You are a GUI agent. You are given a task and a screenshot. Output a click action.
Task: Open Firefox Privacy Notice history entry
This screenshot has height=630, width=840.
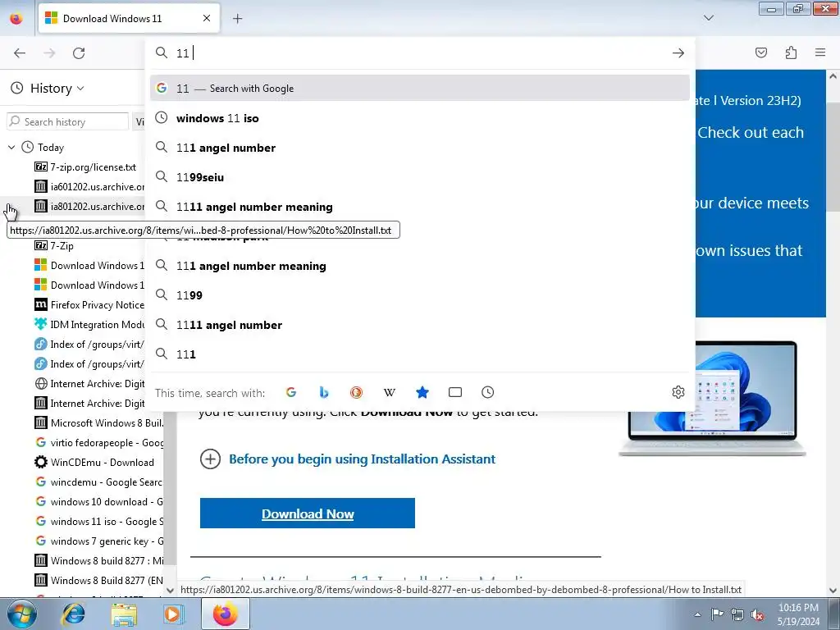coord(89,305)
